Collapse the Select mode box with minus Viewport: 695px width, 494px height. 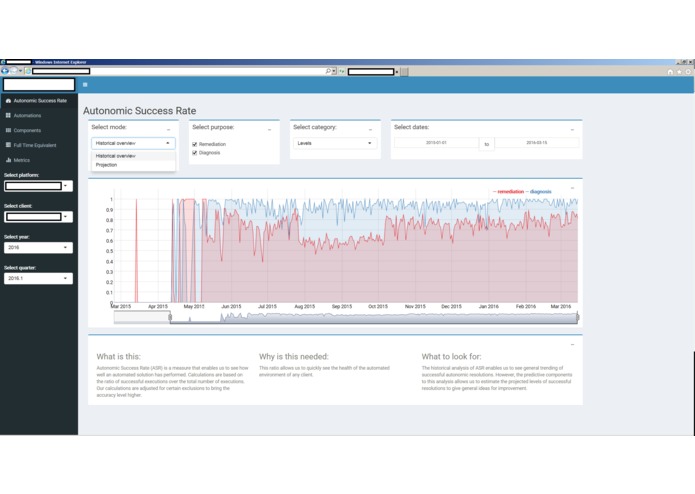168,130
